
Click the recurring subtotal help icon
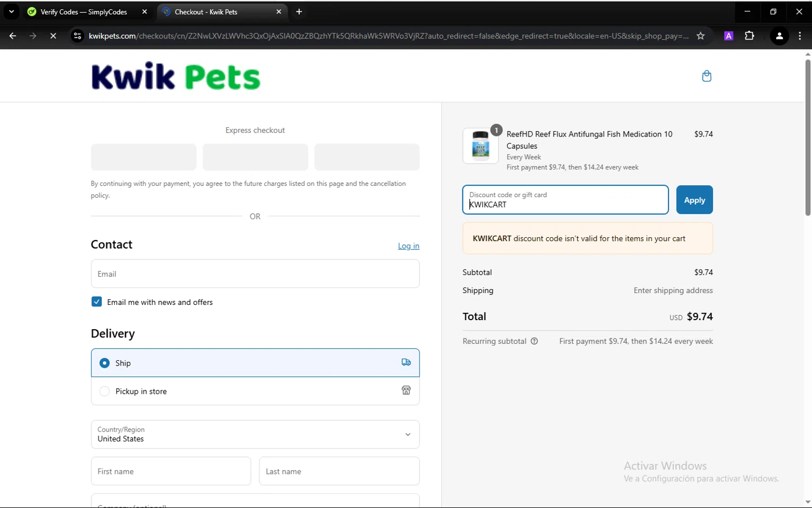[534, 341]
